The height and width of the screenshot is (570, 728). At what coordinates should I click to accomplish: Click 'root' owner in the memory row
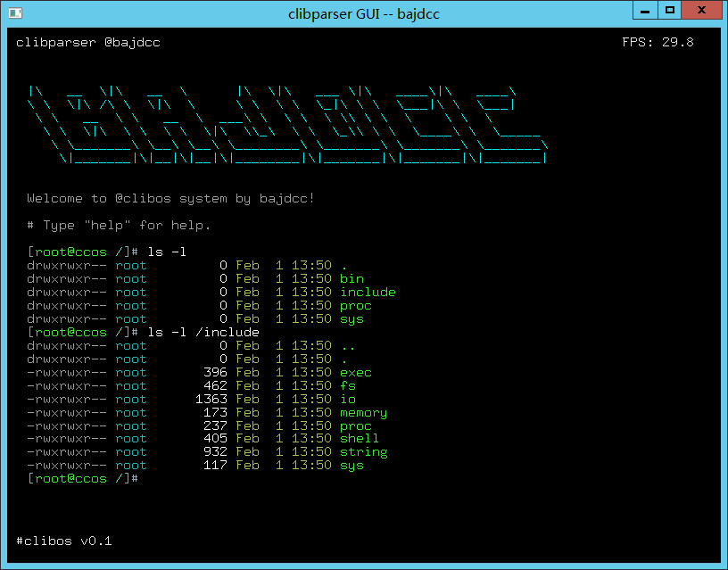tap(131, 413)
